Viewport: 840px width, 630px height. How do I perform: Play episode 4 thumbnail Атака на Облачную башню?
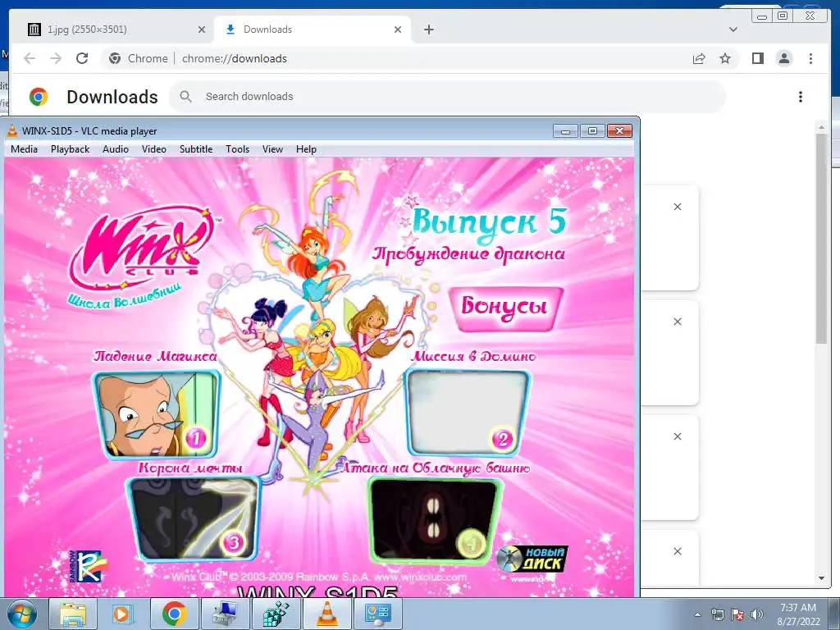436,520
